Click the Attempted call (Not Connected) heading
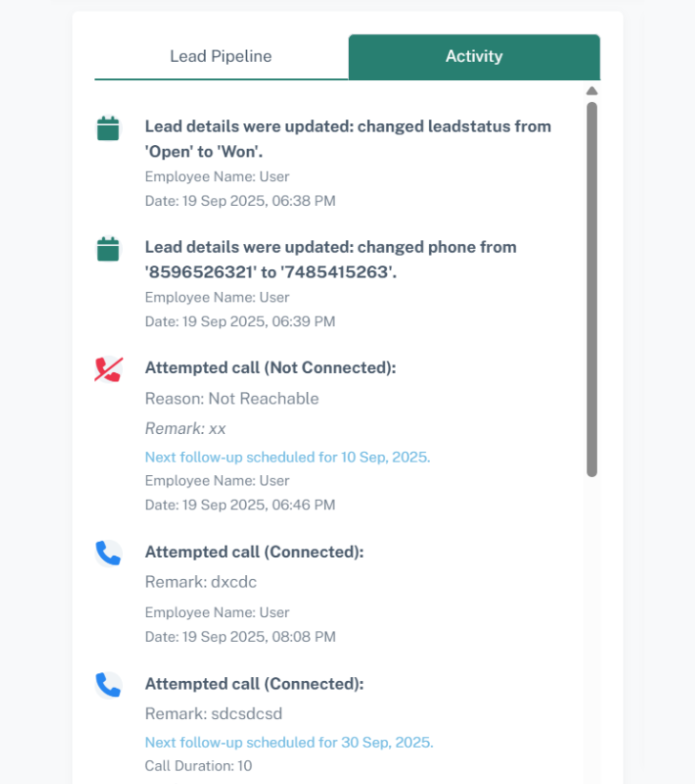695x784 pixels. coord(270,368)
